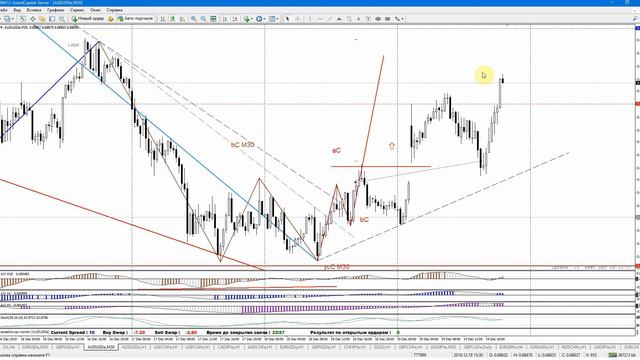
Task: Switch to the NZDUSDx,H1 chart tab
Action: (135, 347)
